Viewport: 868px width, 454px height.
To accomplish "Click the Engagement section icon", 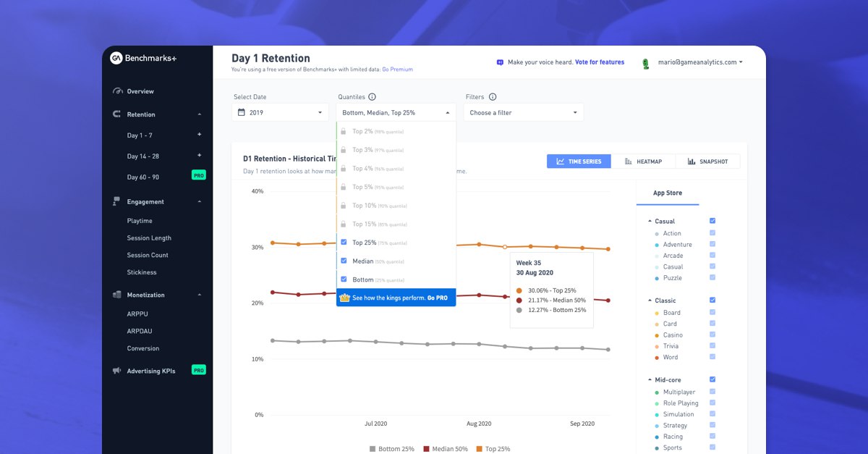I will [117, 202].
